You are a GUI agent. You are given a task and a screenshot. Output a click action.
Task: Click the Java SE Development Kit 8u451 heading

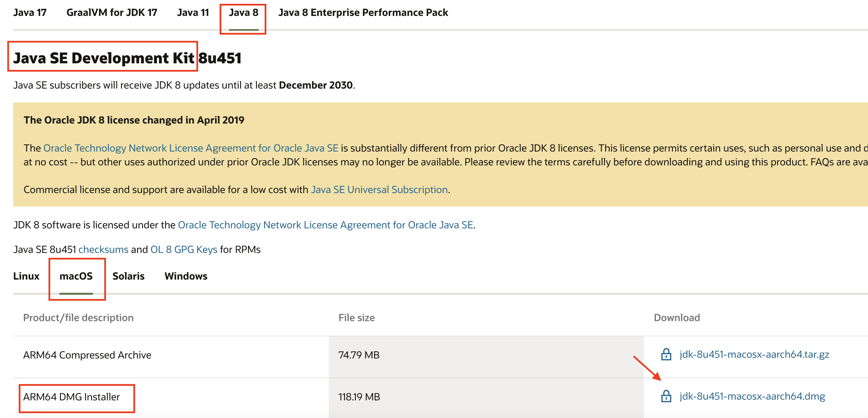(127, 58)
